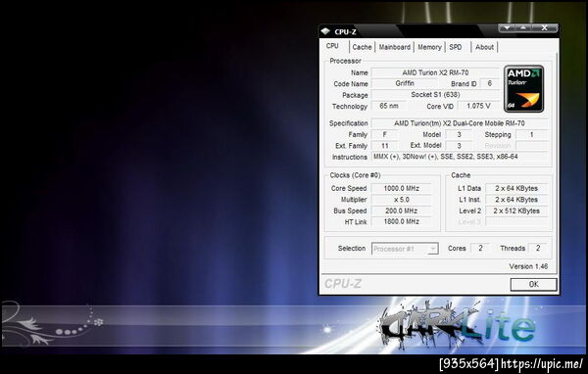Click the Stepping value 1
The width and height of the screenshot is (588, 374).
pos(532,134)
